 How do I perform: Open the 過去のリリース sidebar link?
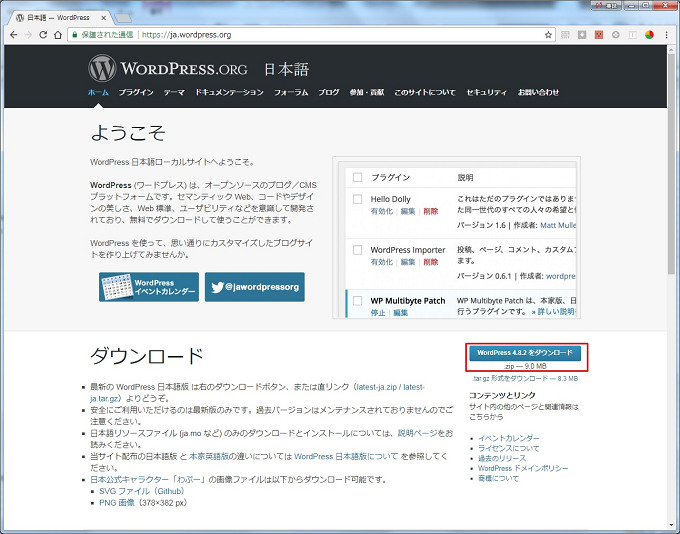(x=502, y=458)
